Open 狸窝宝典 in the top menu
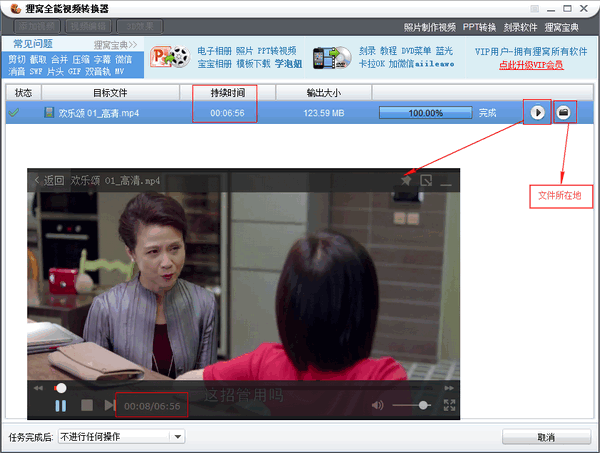600x453 pixels. (x=561, y=27)
